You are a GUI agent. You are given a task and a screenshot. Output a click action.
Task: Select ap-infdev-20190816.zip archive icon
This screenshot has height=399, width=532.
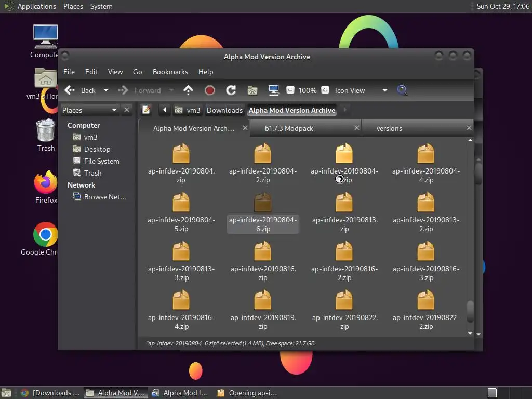[262, 251]
